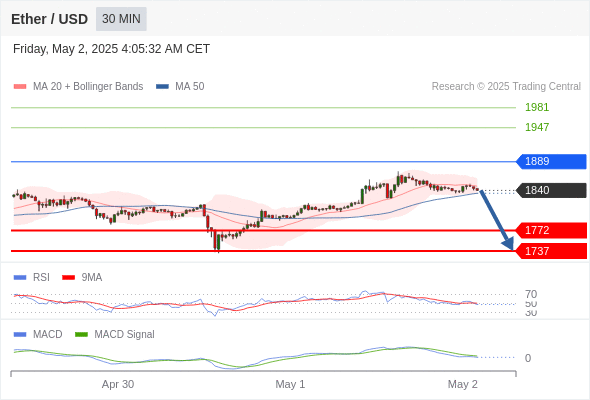The height and width of the screenshot is (400, 590).
Task: Click the blue RSI legend marker
Action: (x=20, y=278)
